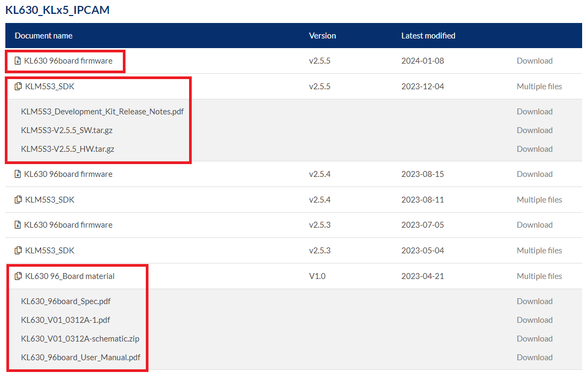Click date 2023-04-21
588x380 pixels.
point(422,276)
